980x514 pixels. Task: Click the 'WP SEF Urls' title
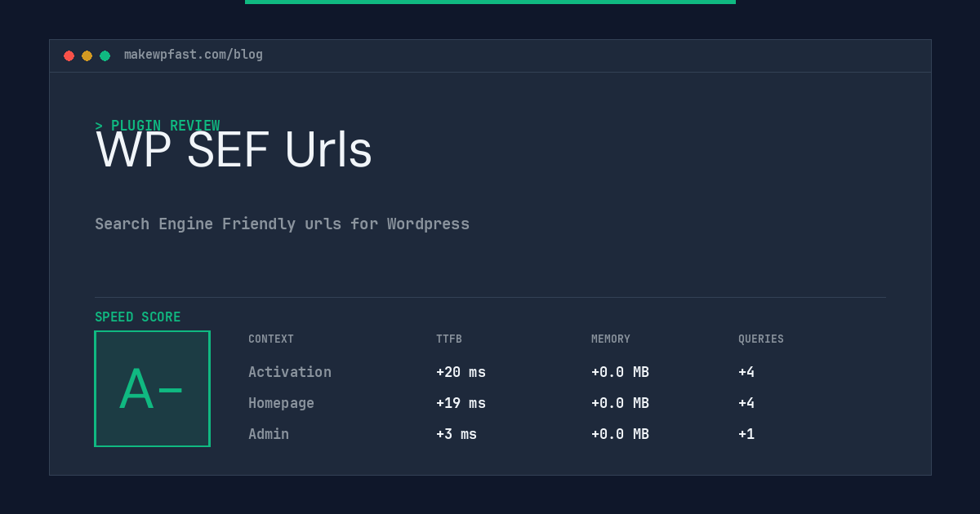click(x=234, y=150)
